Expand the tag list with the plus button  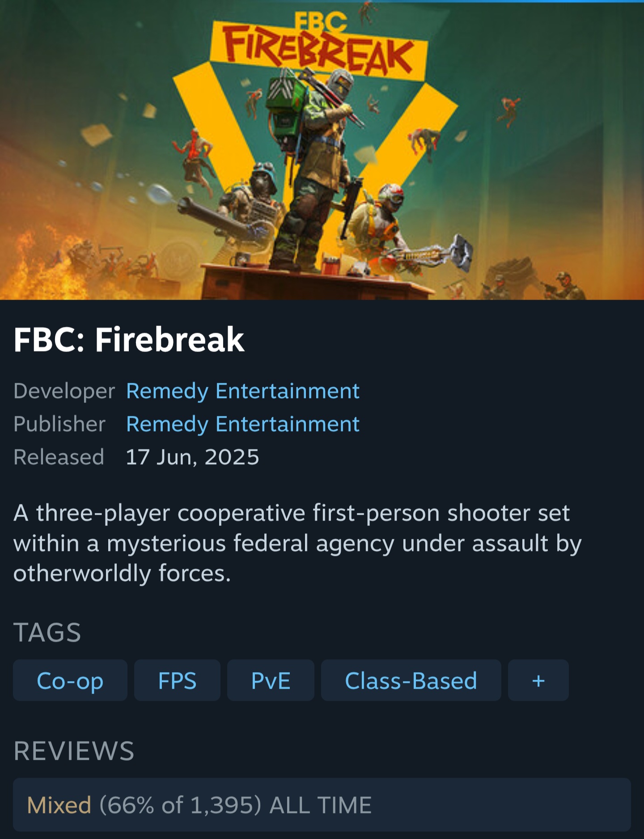pyautogui.click(x=538, y=680)
